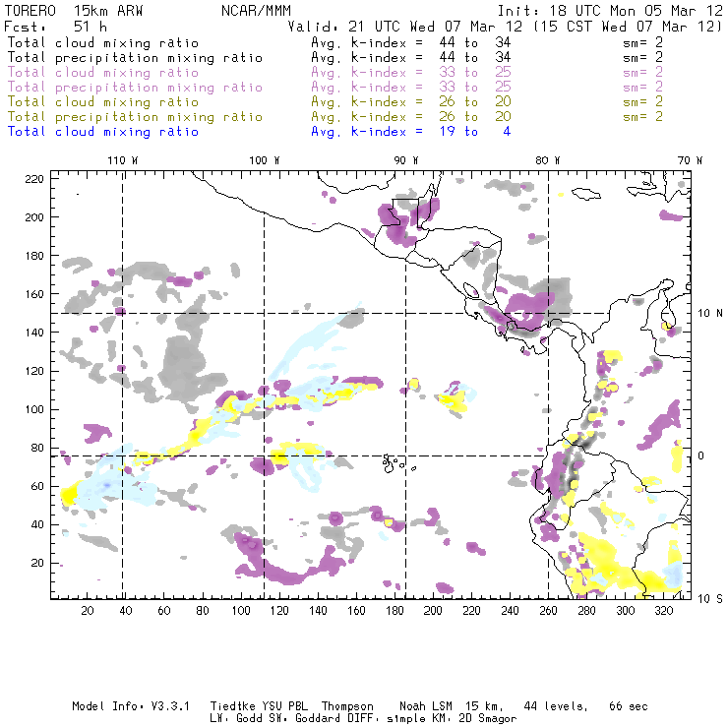
Task: Click the 'Thompson' microphysics text
Action: [347, 706]
